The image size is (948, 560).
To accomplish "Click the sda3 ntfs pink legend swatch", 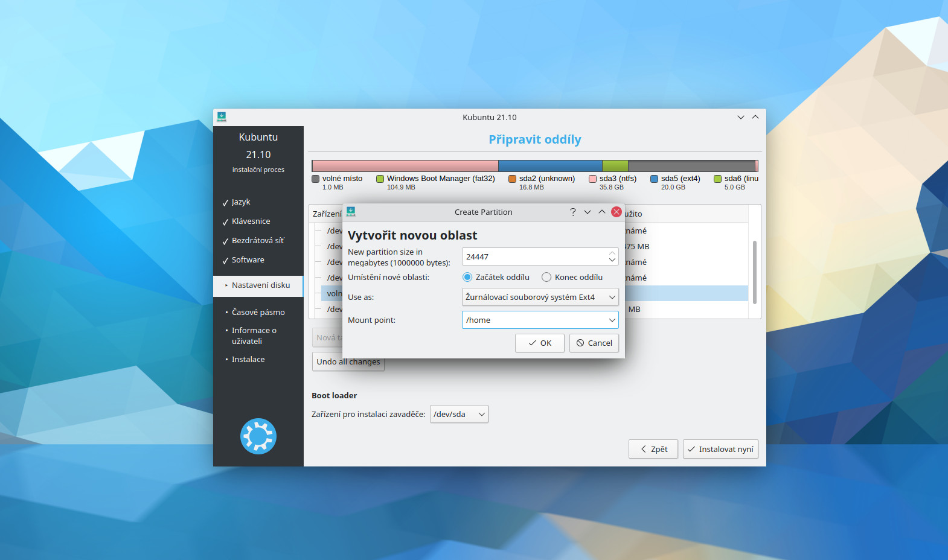I will pos(592,179).
